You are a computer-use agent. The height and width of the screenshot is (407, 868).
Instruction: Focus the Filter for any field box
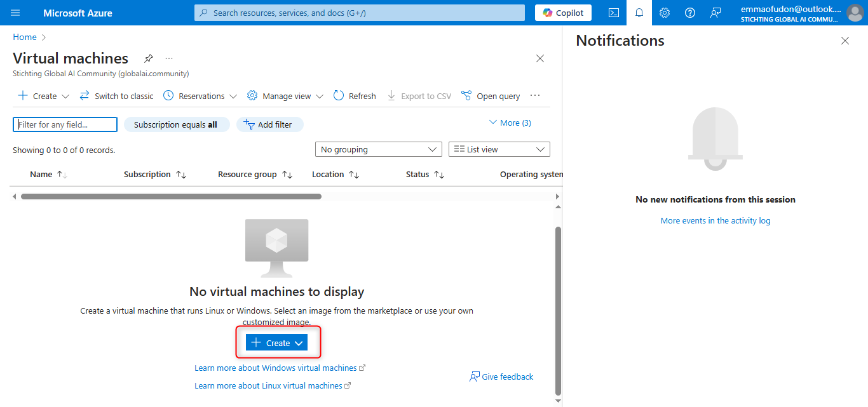(65, 124)
